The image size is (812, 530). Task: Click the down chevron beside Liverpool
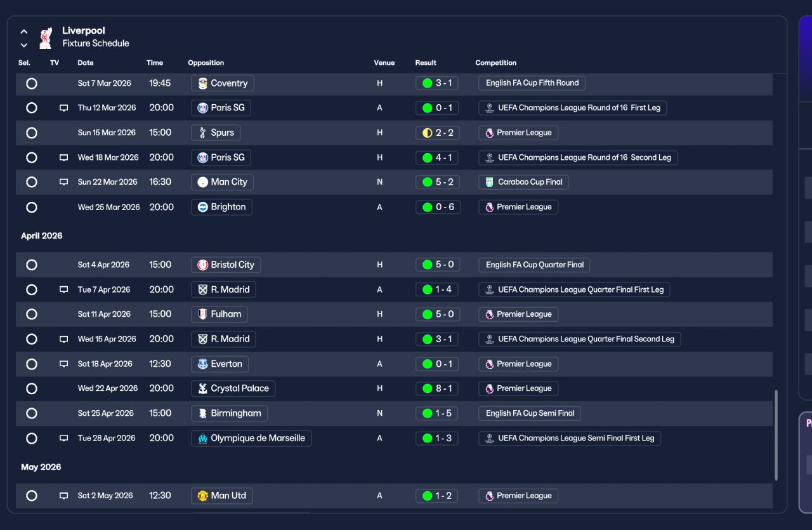point(24,45)
